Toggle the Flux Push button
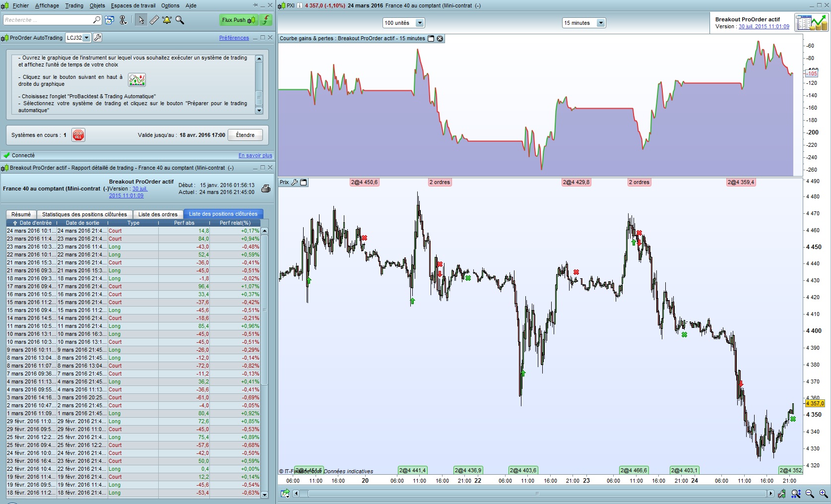The image size is (831, 504). click(239, 20)
